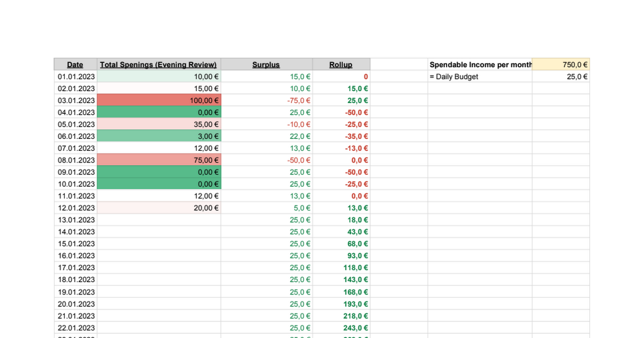This screenshot has width=644, height=338.
Task: Select the 750,0 € income cell
Action: coord(561,64)
